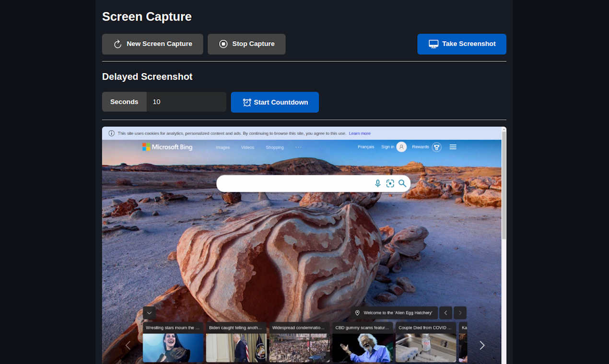The image size is (609, 364).
Task: Go to the previous background image
Action: [445, 312]
